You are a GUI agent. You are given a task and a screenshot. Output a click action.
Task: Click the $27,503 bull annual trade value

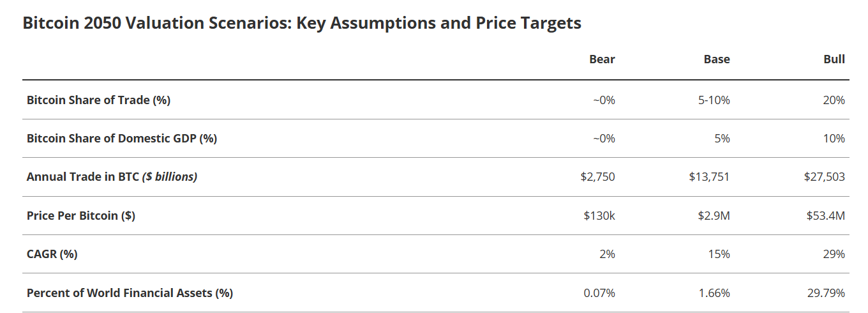824,177
